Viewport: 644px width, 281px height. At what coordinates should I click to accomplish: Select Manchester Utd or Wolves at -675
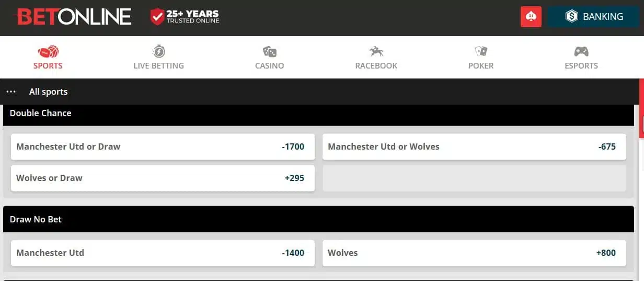pyautogui.click(x=474, y=147)
